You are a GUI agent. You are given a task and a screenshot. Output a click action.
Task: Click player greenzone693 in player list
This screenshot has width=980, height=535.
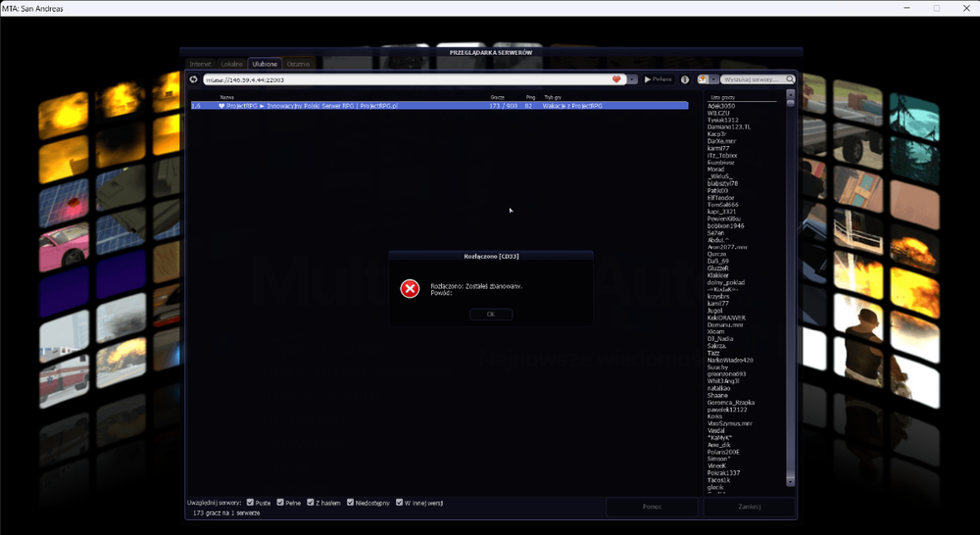click(726, 373)
